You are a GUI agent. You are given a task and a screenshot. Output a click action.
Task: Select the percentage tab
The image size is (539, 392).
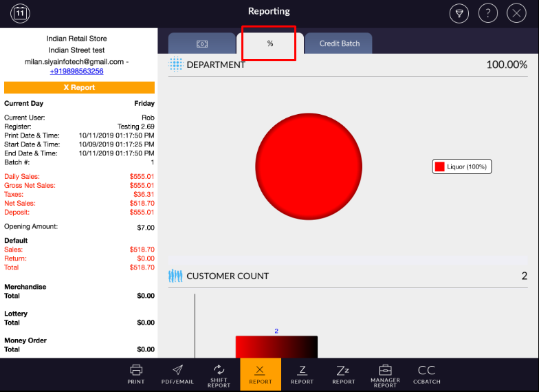[270, 43]
